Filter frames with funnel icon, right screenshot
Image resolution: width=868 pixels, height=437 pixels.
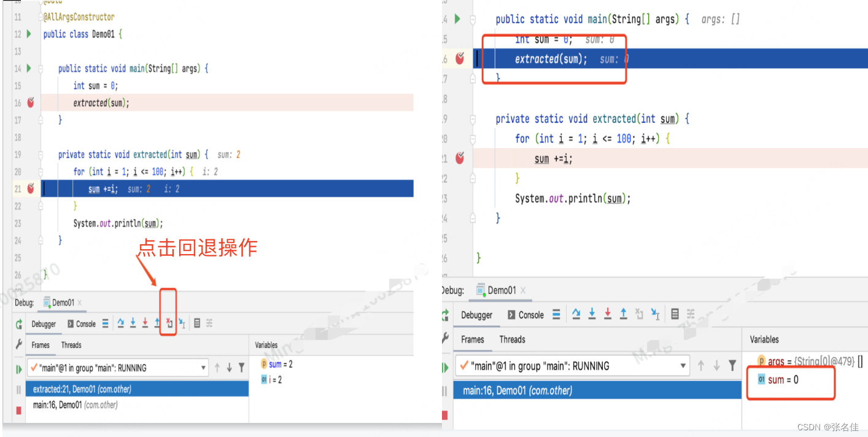pyautogui.click(x=732, y=366)
